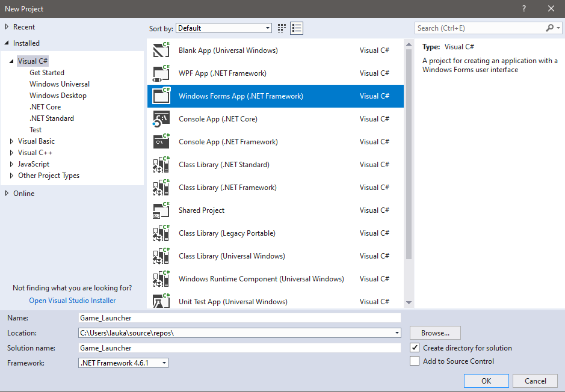This screenshot has height=392, width=565.
Task: Open Visual Studio Installer link
Action: [x=72, y=301]
